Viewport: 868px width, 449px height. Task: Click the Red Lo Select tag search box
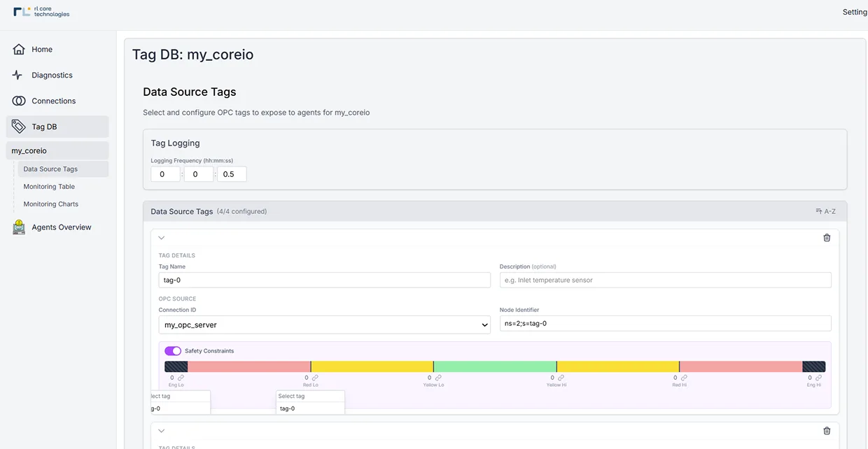(x=310, y=397)
